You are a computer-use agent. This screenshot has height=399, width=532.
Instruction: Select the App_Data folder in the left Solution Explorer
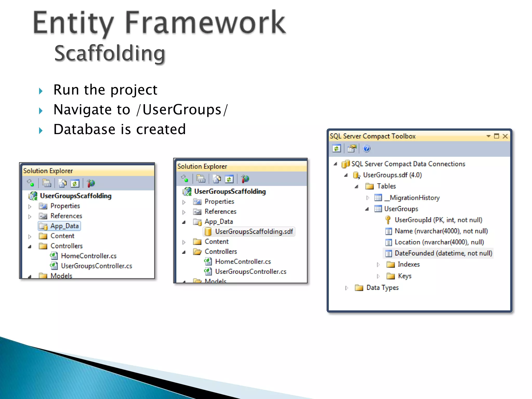pyautogui.click(x=64, y=226)
